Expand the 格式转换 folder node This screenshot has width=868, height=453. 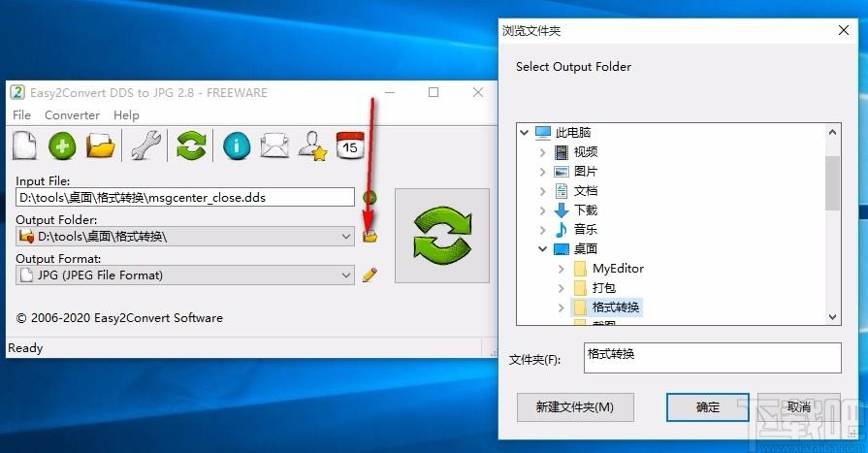(x=561, y=307)
